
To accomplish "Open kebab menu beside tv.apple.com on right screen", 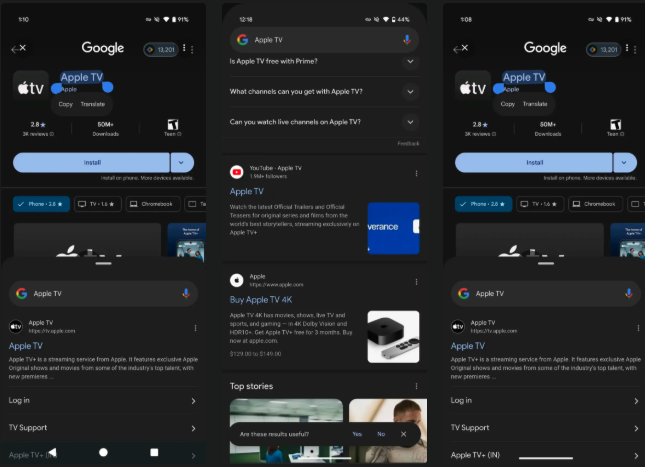I will click(638, 328).
